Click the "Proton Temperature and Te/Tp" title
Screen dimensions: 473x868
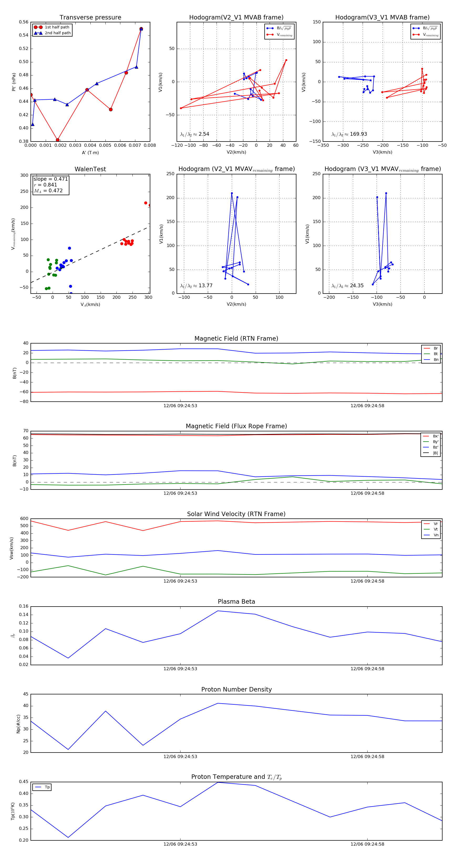tap(236, 777)
